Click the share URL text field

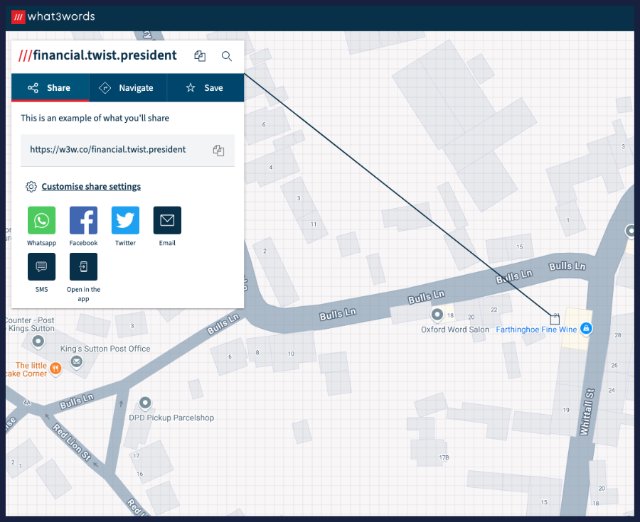(108, 150)
